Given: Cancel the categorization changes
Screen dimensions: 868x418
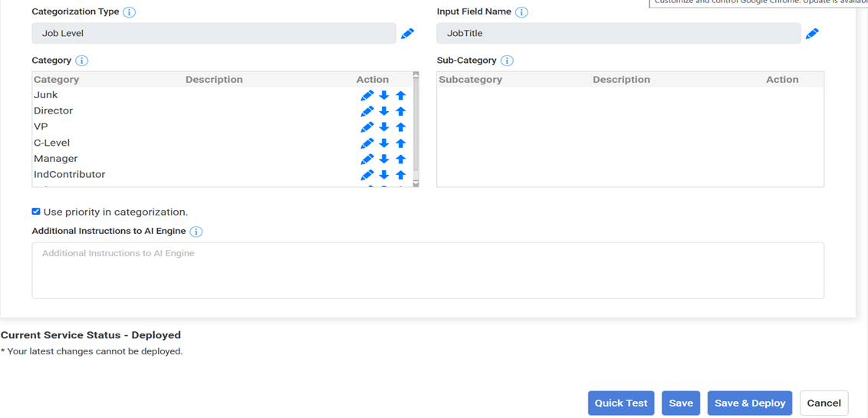Looking at the screenshot, I should coord(824,403).
